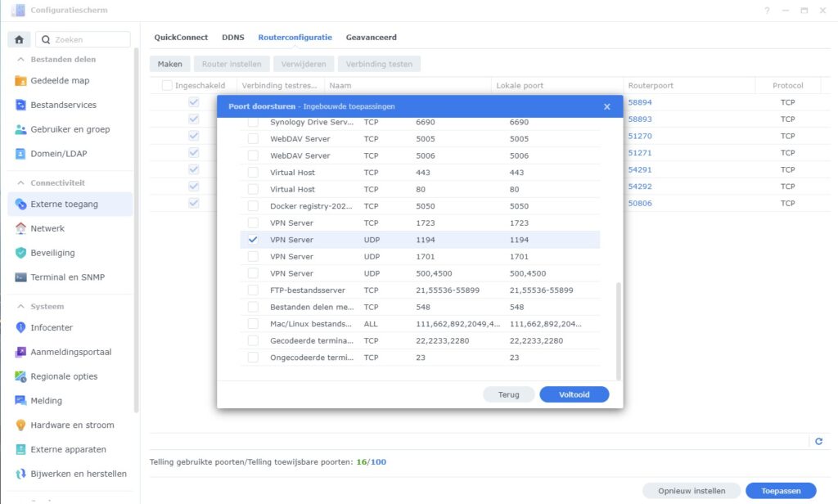The image size is (838, 504).
Task: Click the Toepassen button
Action: (781, 491)
